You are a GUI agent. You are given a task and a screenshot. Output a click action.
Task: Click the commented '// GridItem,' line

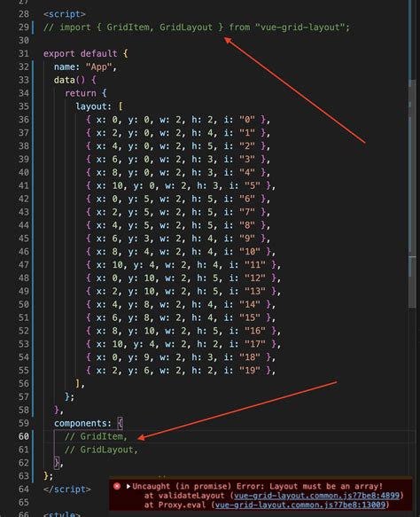tap(97, 436)
